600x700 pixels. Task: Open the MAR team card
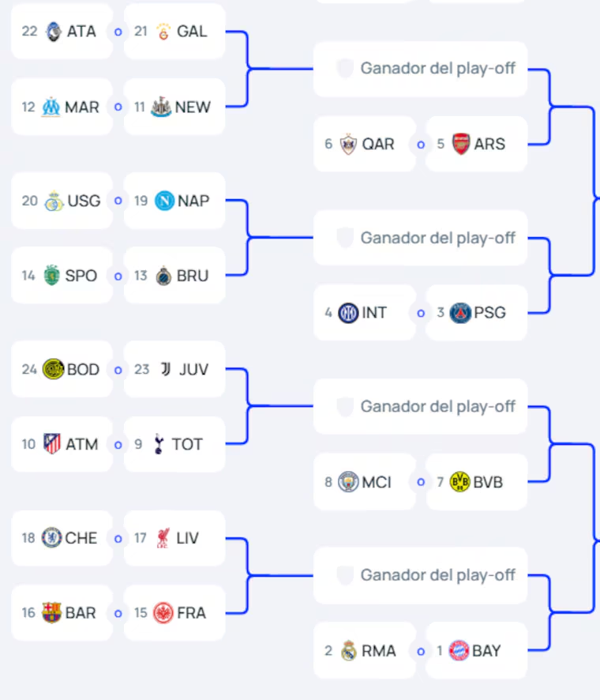tap(62, 107)
